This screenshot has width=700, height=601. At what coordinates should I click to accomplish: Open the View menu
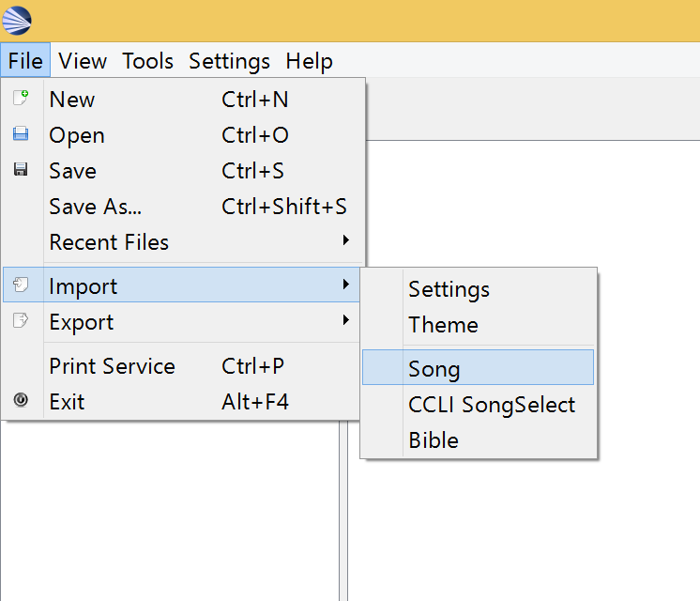pos(83,61)
